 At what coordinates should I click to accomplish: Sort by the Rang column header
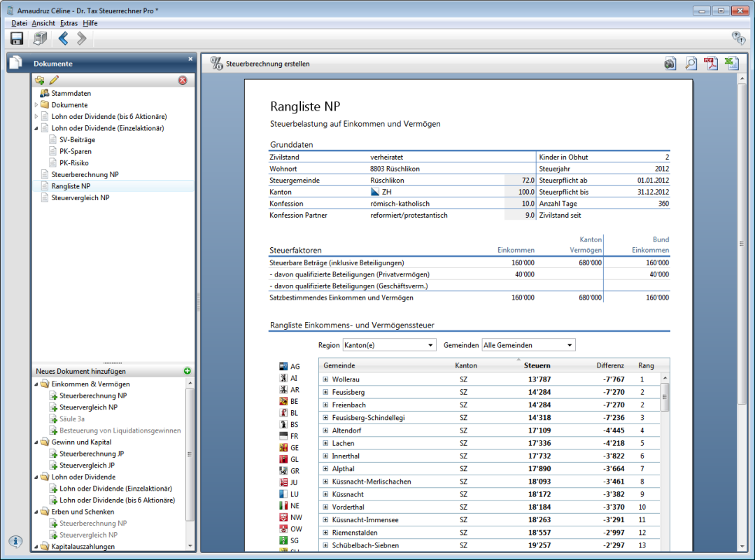[x=646, y=365]
